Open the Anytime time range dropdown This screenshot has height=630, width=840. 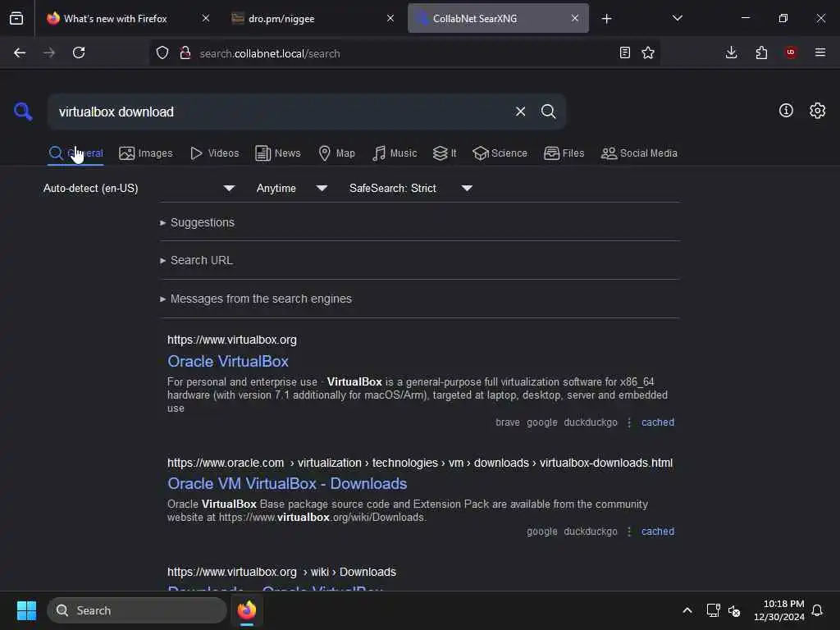click(x=291, y=188)
